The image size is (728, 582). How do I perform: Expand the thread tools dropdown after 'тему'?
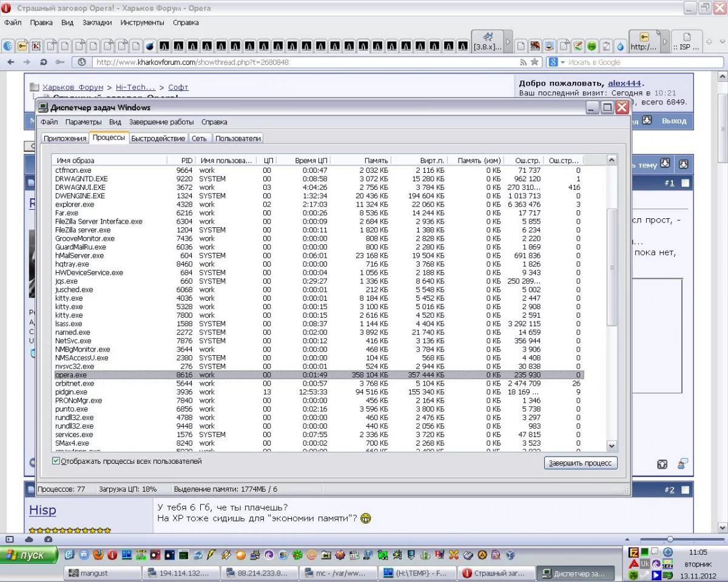click(x=666, y=164)
